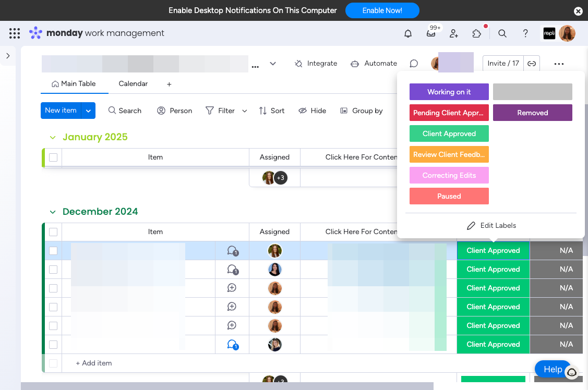Open the user profile avatar menu
The image size is (588, 390).
(x=567, y=33)
